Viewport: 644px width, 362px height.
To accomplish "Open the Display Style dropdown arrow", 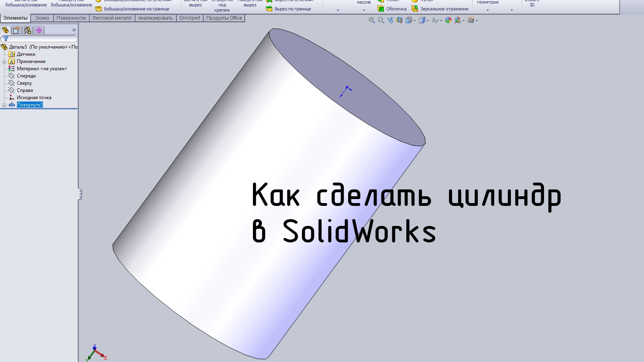I will tap(428, 20).
